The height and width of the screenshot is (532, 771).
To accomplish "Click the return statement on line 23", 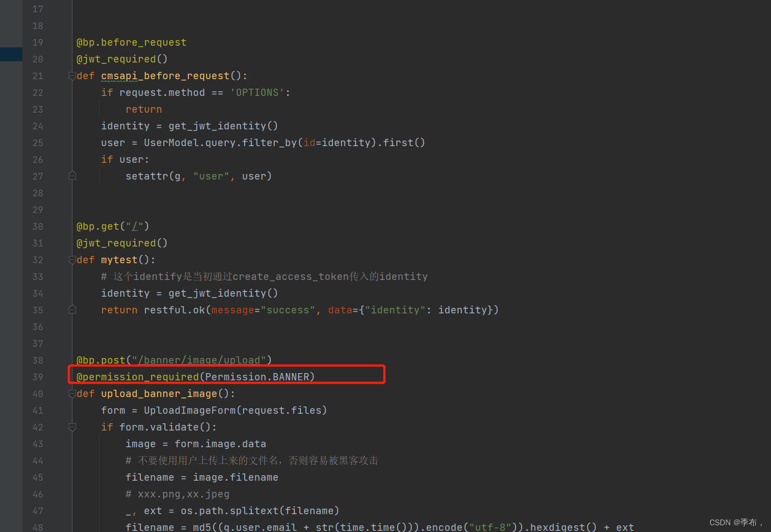I will pos(144,109).
